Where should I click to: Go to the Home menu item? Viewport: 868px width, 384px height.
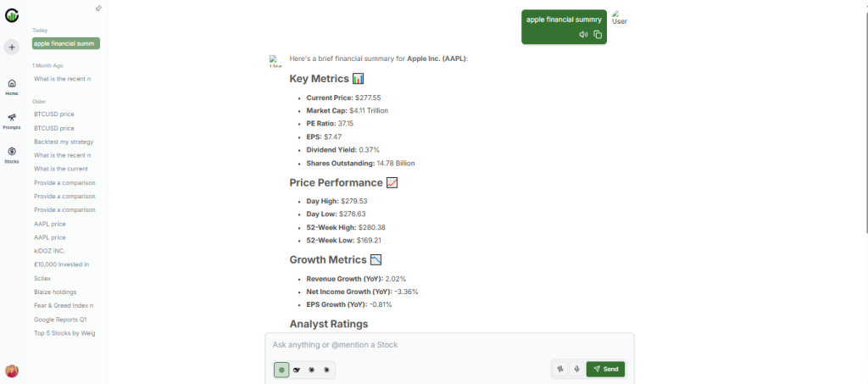(x=12, y=86)
